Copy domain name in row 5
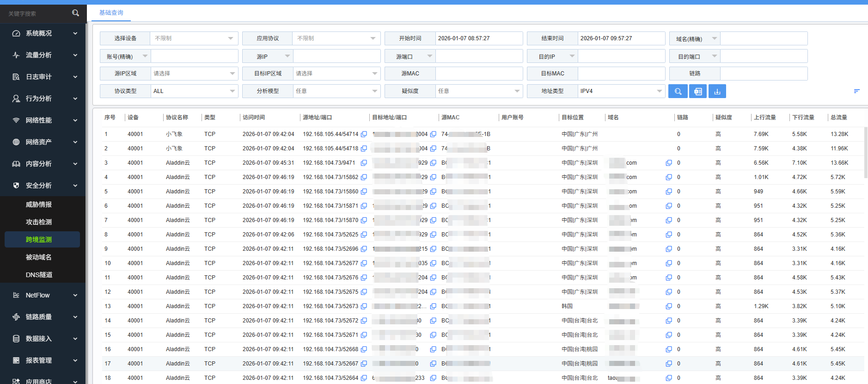Screen dimensions: 868x384 click(x=668, y=192)
